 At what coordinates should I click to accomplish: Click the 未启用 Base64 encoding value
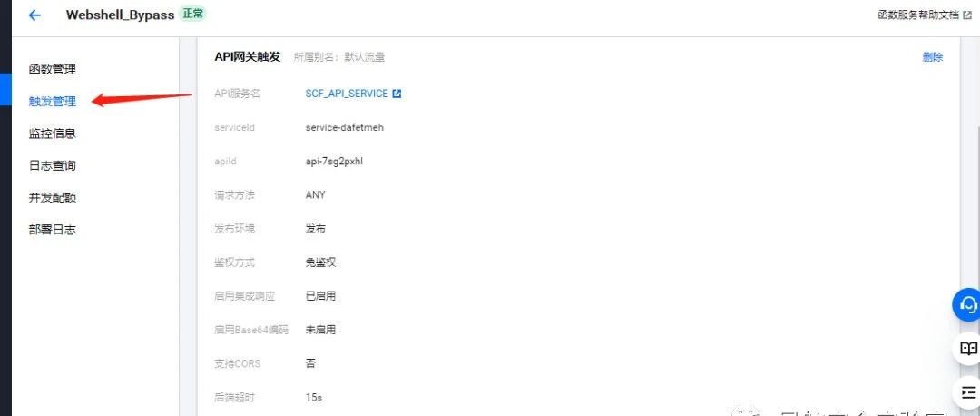coord(320,330)
